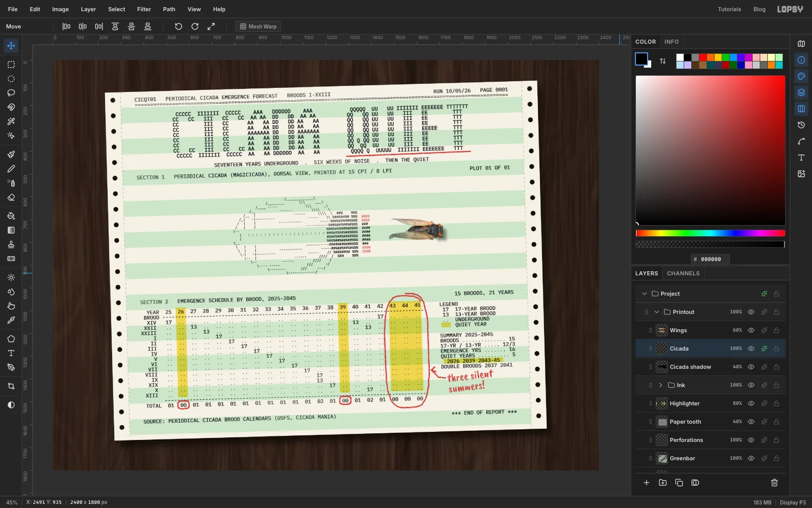Screen dimensions: 812x508
Task: Delete layer with the trash icon
Action: coord(774,483)
